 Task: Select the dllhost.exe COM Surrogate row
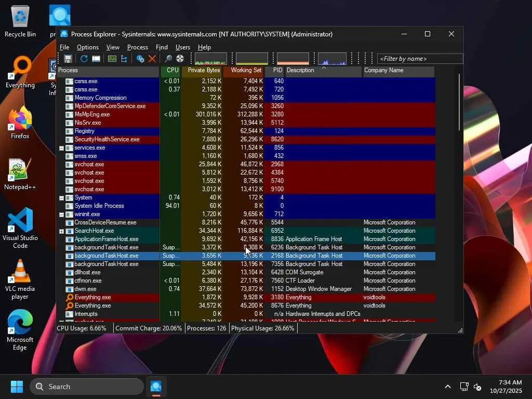(246, 272)
